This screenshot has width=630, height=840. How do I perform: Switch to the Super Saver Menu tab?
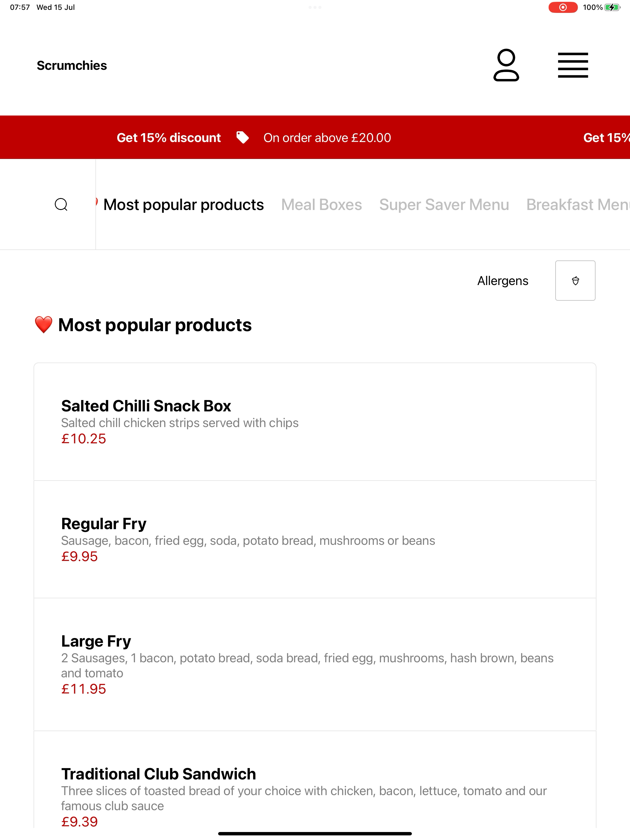tap(444, 205)
